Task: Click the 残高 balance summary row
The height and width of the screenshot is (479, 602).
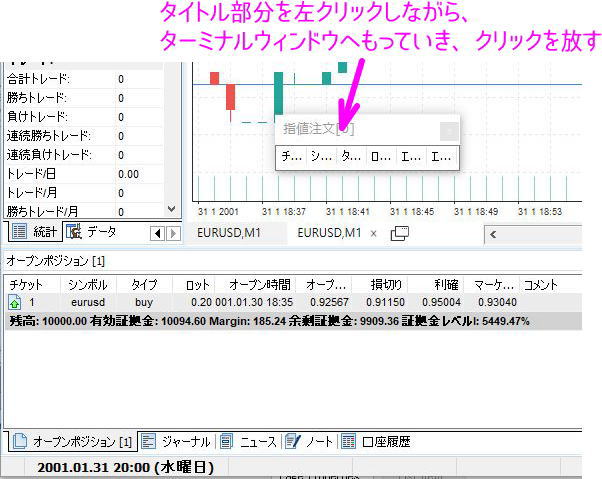Action: point(294,321)
